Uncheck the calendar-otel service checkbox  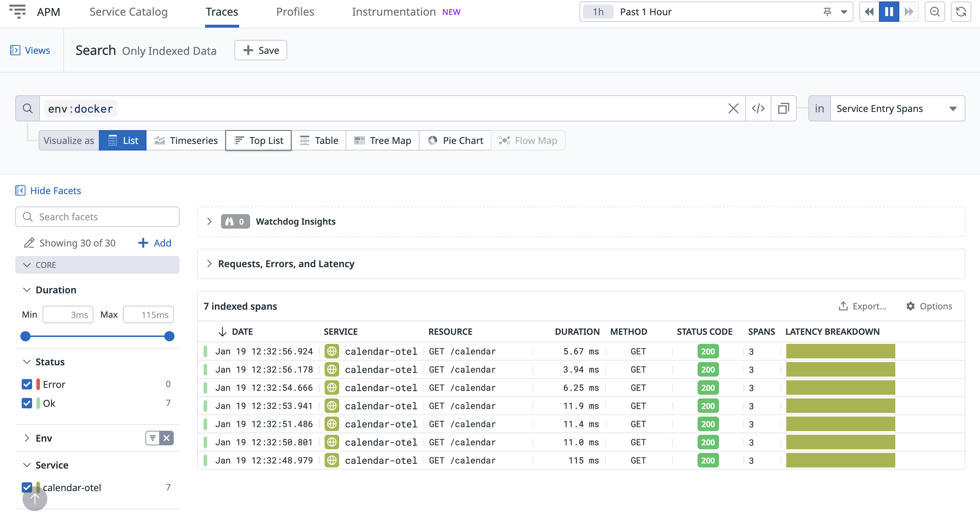[x=27, y=487]
